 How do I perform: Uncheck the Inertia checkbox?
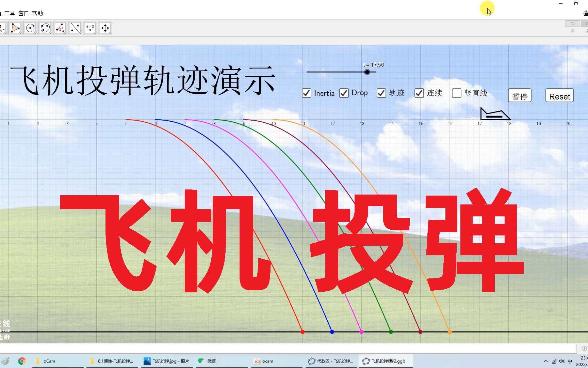coord(307,93)
